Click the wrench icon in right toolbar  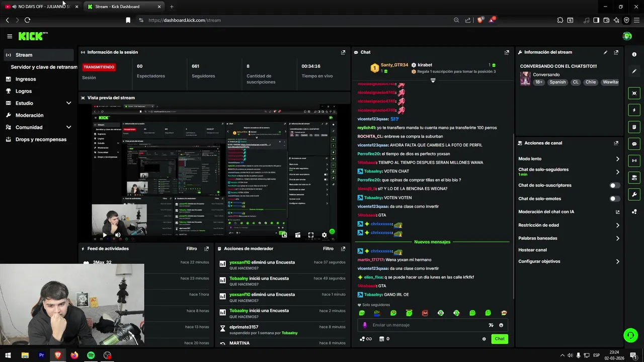(634, 195)
